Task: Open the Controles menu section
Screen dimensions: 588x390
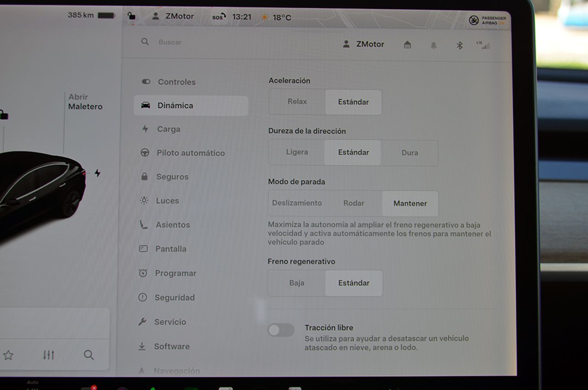Action: tap(176, 82)
